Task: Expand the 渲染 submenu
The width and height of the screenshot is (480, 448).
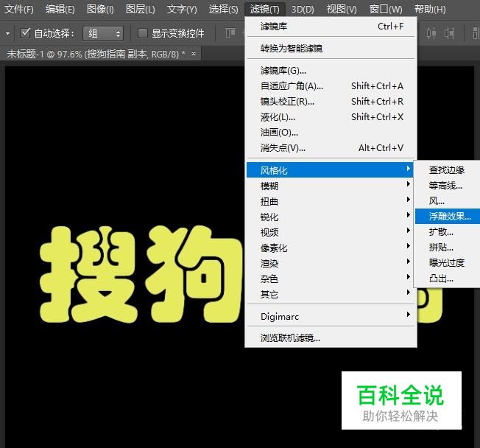Action: [331, 263]
